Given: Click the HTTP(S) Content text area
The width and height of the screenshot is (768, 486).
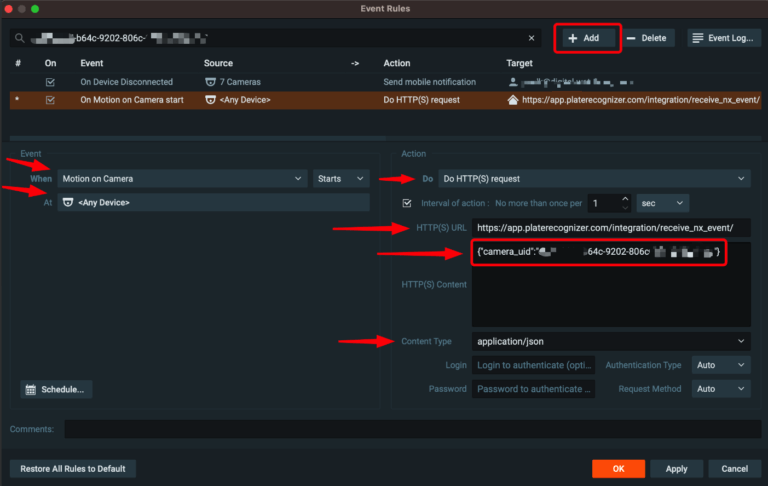Looking at the screenshot, I should [x=611, y=284].
